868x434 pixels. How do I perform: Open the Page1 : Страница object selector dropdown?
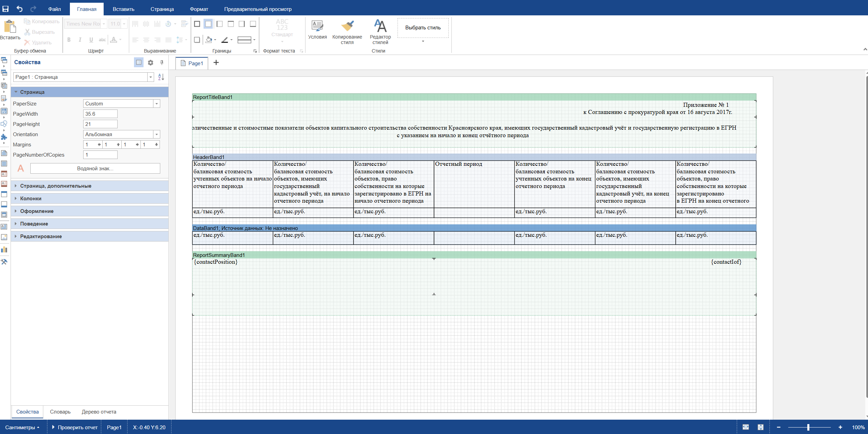pyautogui.click(x=151, y=77)
